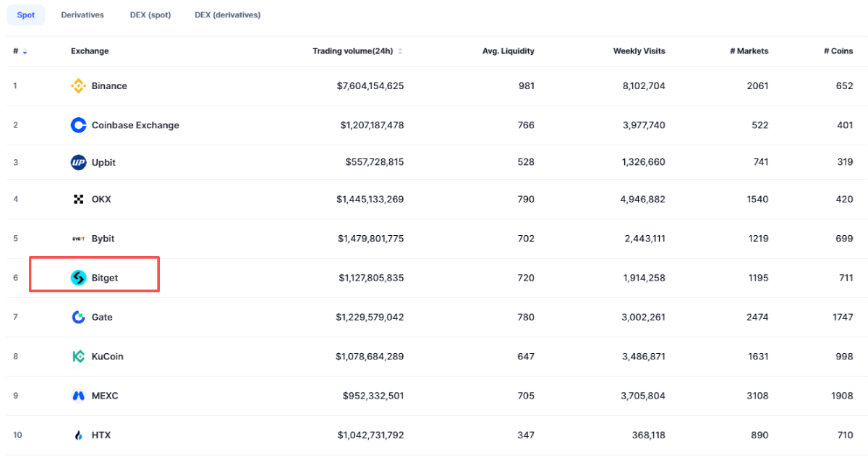Switch to the Derivatives tab
The height and width of the screenshot is (458, 868).
82,15
